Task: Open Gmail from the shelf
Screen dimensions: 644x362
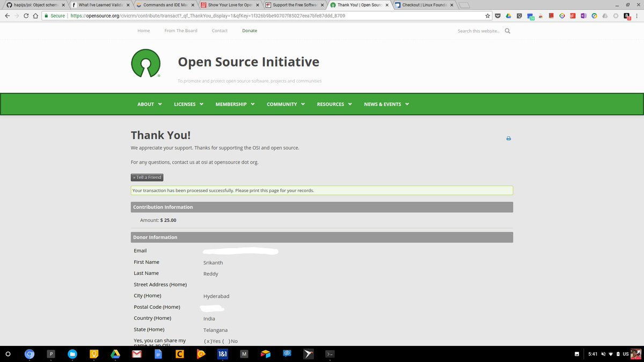Action: pyautogui.click(x=137, y=354)
